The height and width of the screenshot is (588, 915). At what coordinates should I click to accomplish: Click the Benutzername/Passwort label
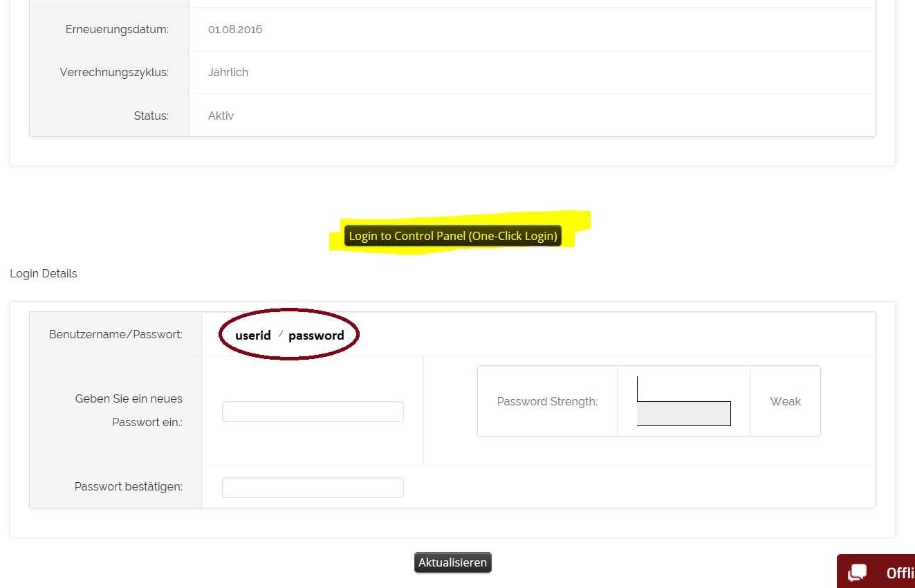click(115, 334)
